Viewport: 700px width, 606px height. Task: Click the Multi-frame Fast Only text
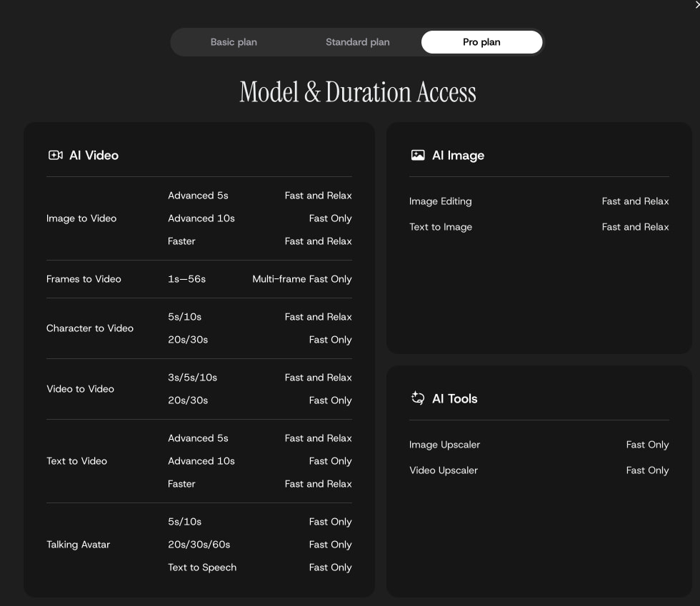(301, 279)
